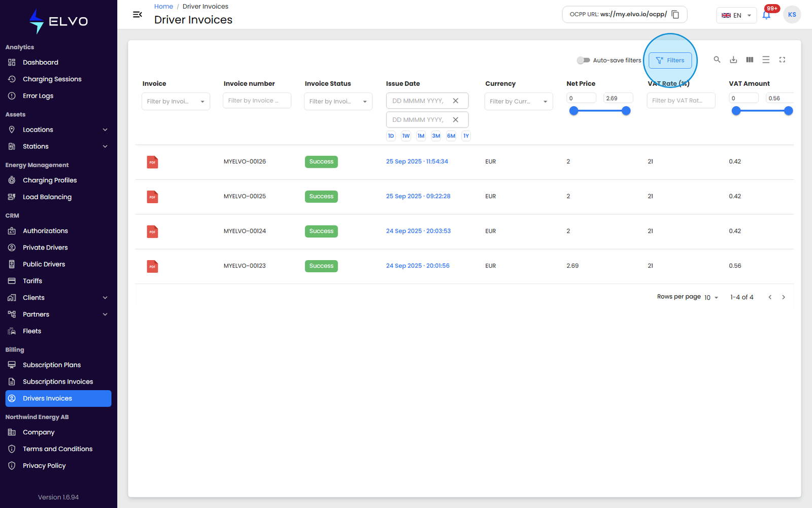This screenshot has width=812, height=508.
Task: Open Subscriptions Invoices menu item
Action: [x=58, y=382]
